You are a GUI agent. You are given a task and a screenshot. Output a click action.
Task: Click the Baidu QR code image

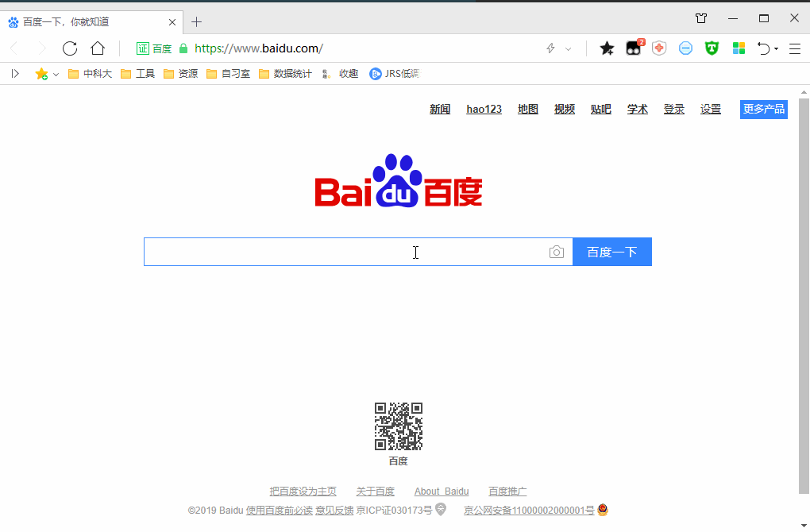(399, 426)
